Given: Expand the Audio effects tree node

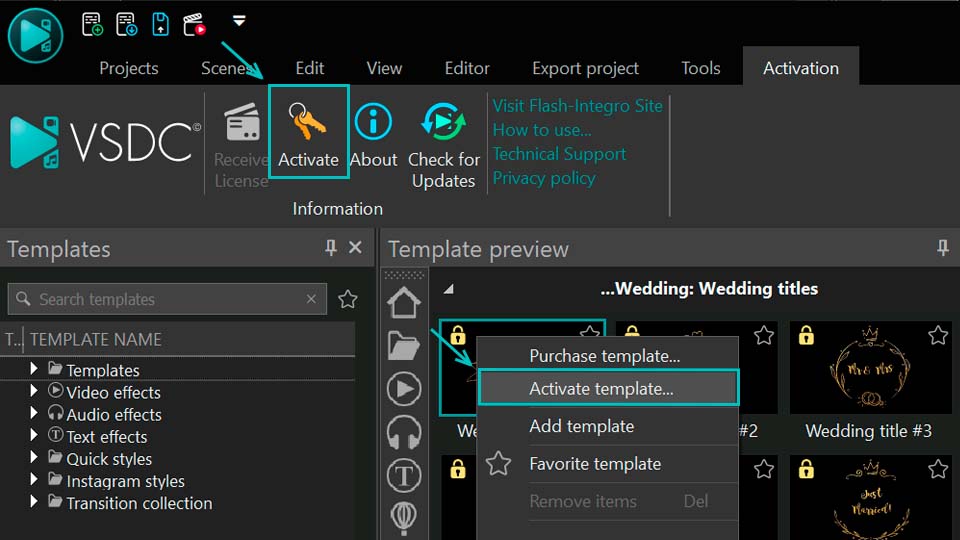Looking at the screenshot, I should (x=34, y=413).
